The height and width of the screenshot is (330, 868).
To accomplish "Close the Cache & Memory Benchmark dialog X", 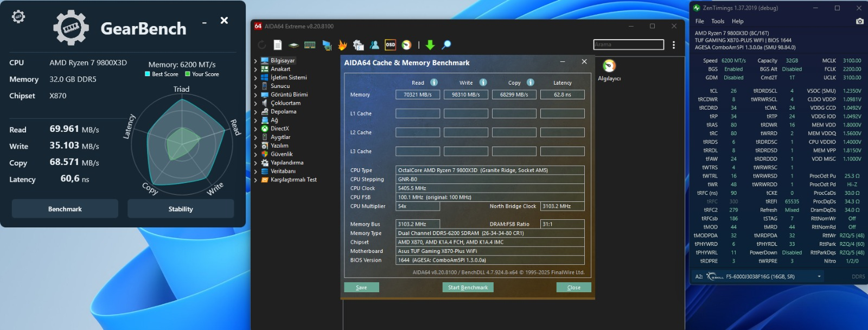I will click(584, 62).
